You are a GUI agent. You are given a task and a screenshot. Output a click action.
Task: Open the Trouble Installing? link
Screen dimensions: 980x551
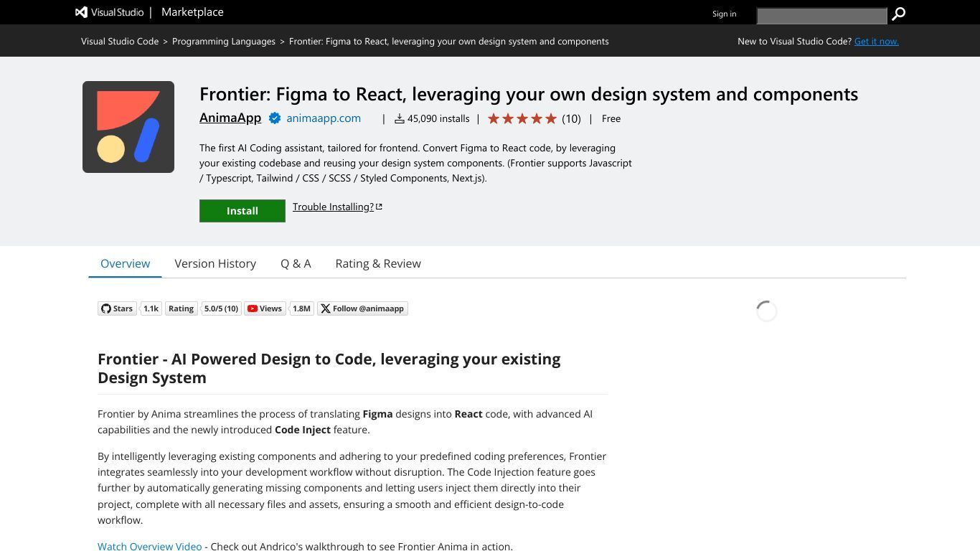(337, 207)
